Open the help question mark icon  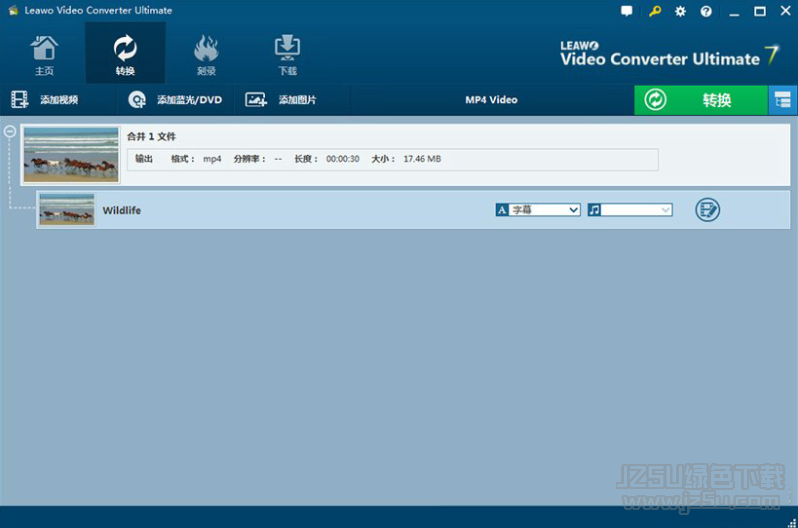(706, 11)
